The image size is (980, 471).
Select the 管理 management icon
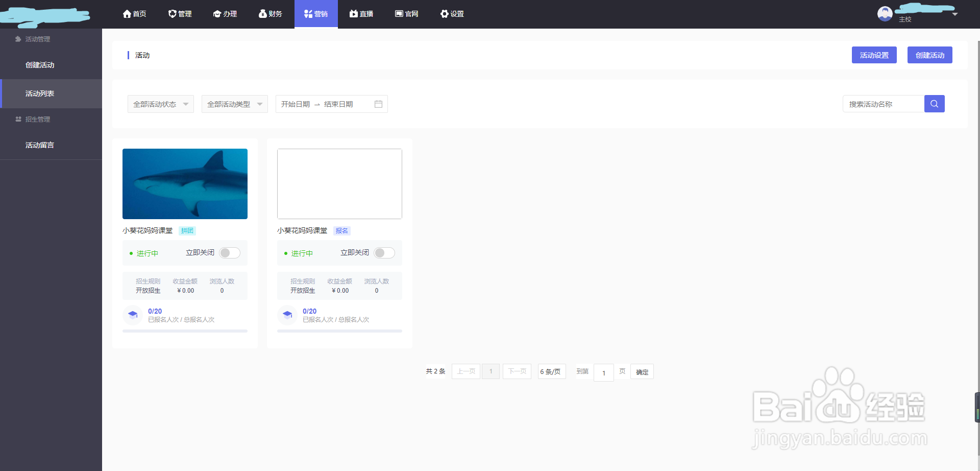(x=172, y=14)
